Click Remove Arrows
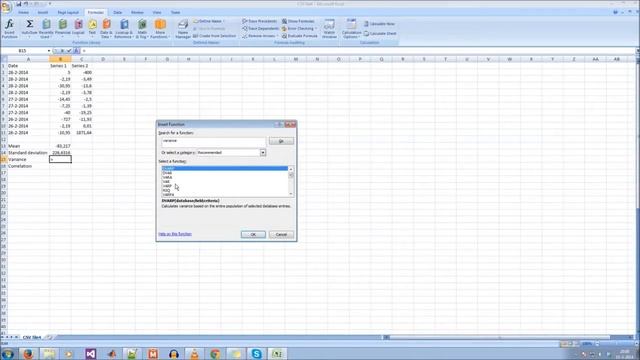 click(x=260, y=36)
